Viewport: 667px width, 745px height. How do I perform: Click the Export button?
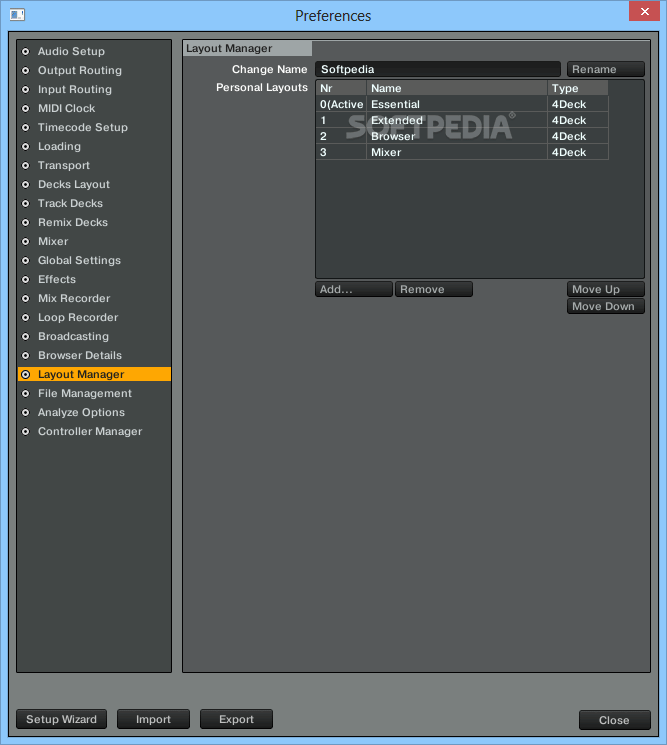point(236,719)
